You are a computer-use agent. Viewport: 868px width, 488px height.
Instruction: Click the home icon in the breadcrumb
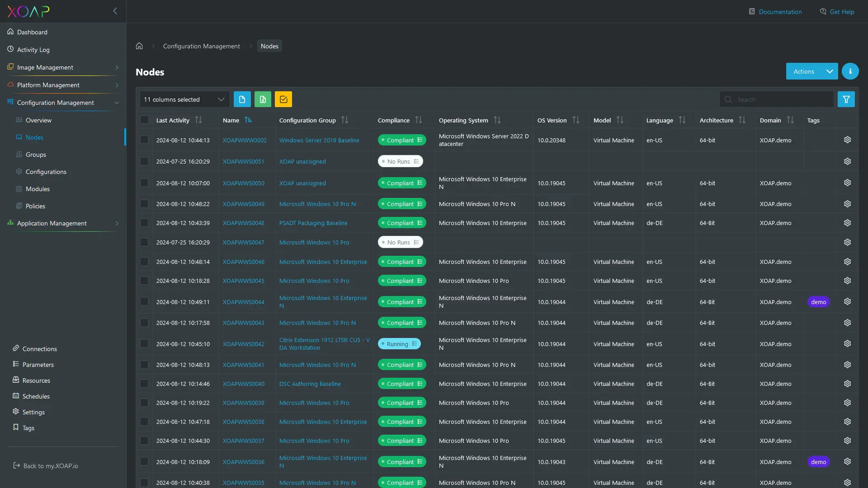click(x=139, y=46)
